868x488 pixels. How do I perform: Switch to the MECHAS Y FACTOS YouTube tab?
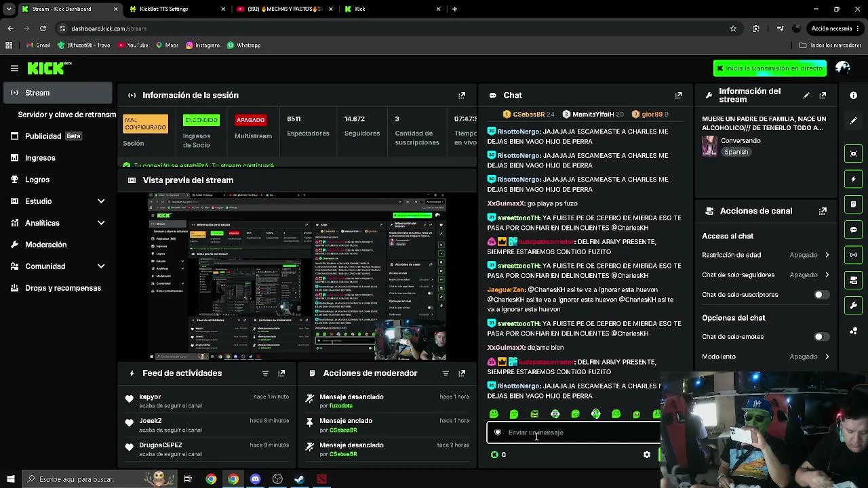click(x=283, y=9)
